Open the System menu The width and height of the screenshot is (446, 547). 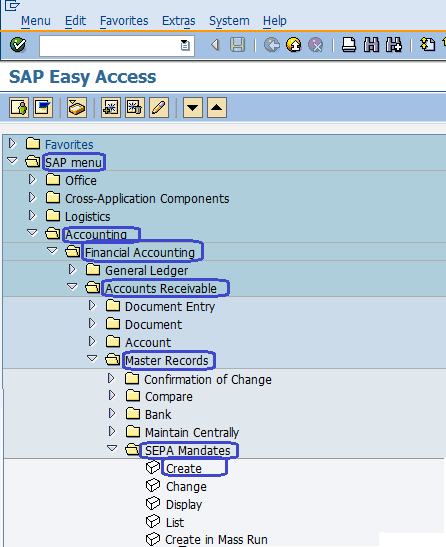(229, 21)
